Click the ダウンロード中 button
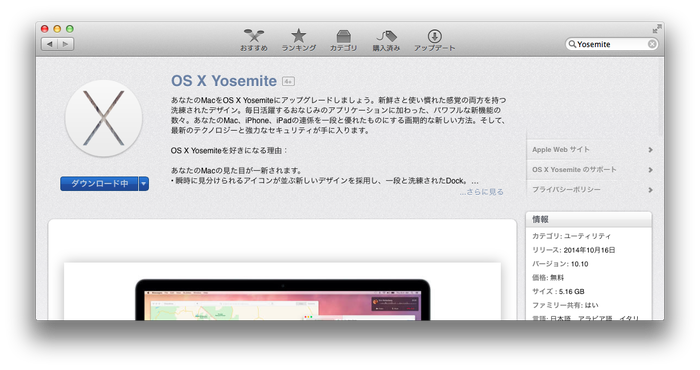 tap(99, 183)
